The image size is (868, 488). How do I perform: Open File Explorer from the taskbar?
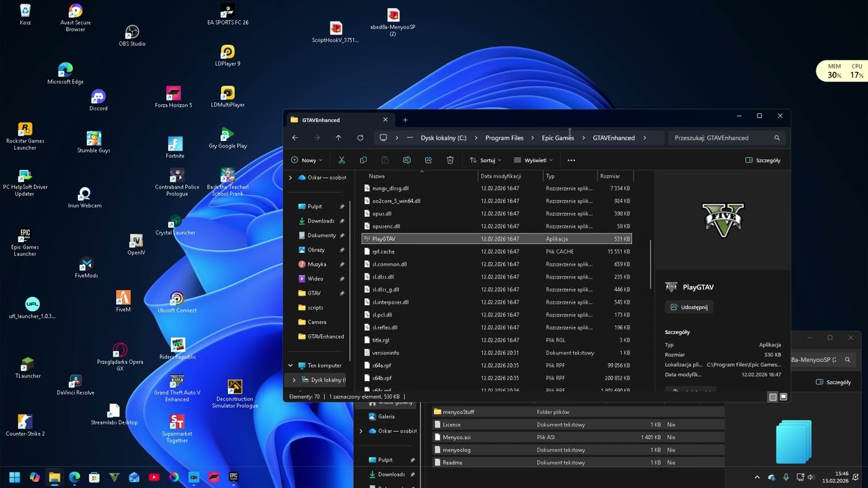[54, 477]
